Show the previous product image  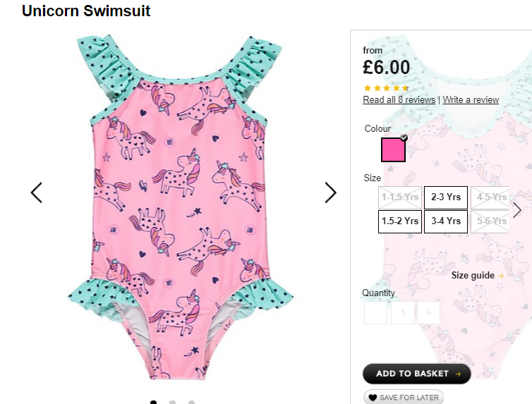36,192
